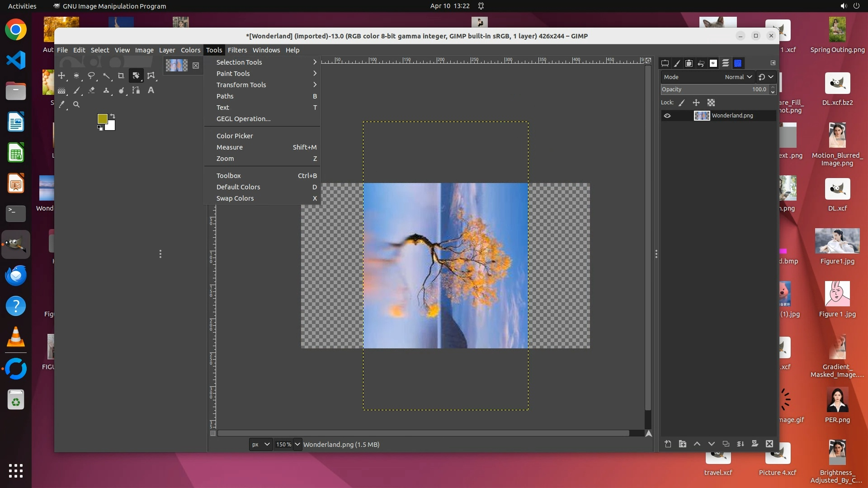Click the olive foreground color swatch
Viewport: 868px width, 488px height.
pyautogui.click(x=102, y=118)
